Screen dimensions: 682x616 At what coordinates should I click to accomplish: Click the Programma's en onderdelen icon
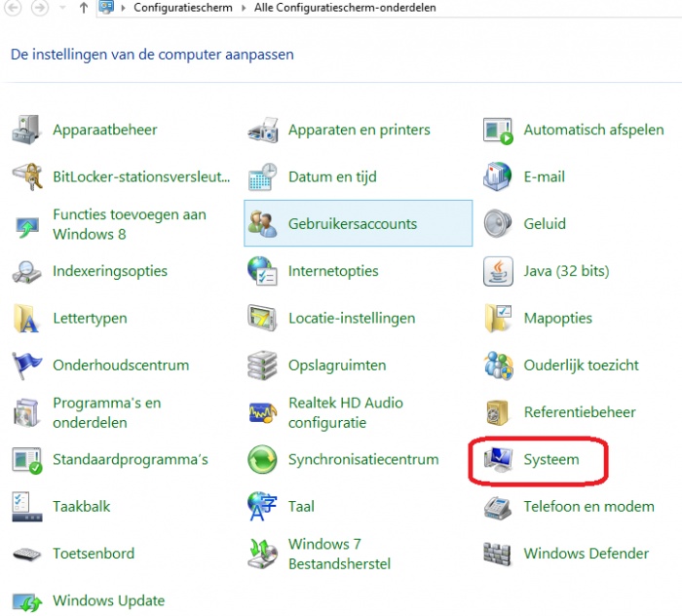pos(26,412)
